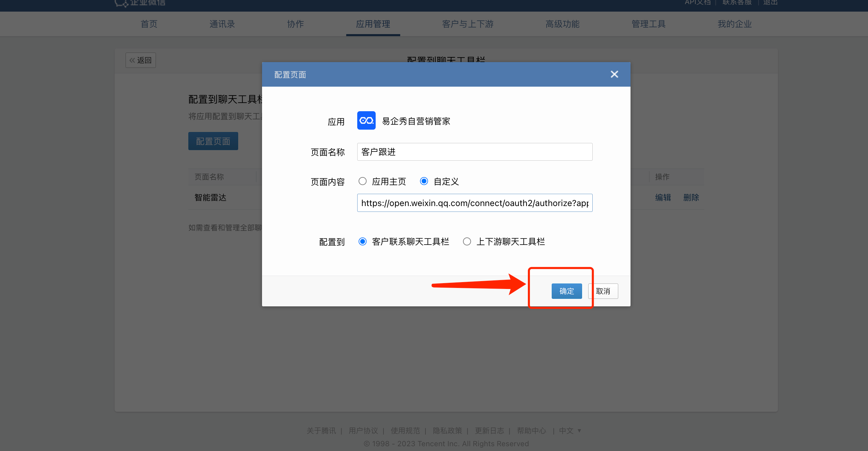Click the 企业微信 logo in header
The width and height of the screenshot is (868, 451).
coord(140,3)
